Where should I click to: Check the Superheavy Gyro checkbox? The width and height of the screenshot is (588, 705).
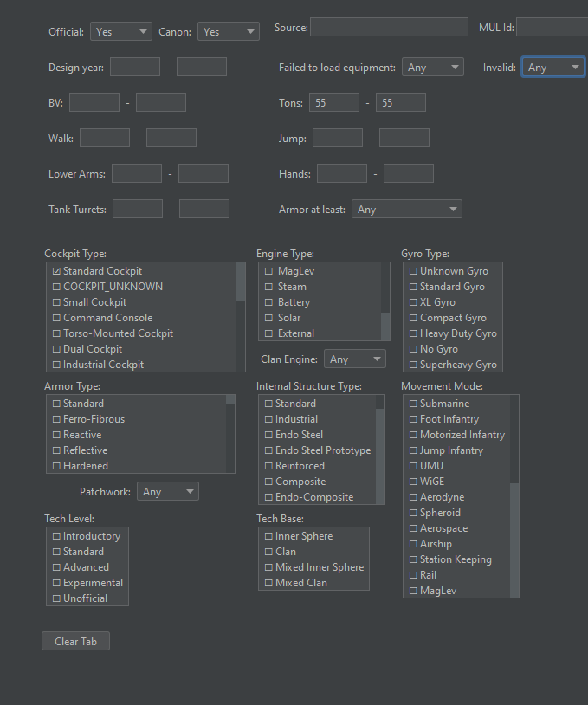coord(413,365)
